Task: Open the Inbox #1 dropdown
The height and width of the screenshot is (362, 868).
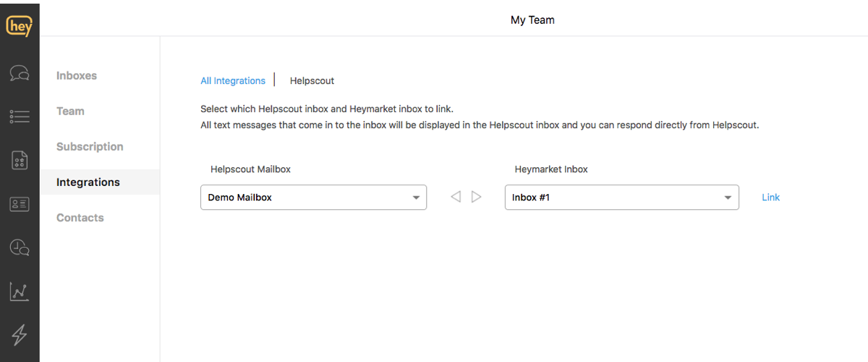Action: (x=622, y=197)
